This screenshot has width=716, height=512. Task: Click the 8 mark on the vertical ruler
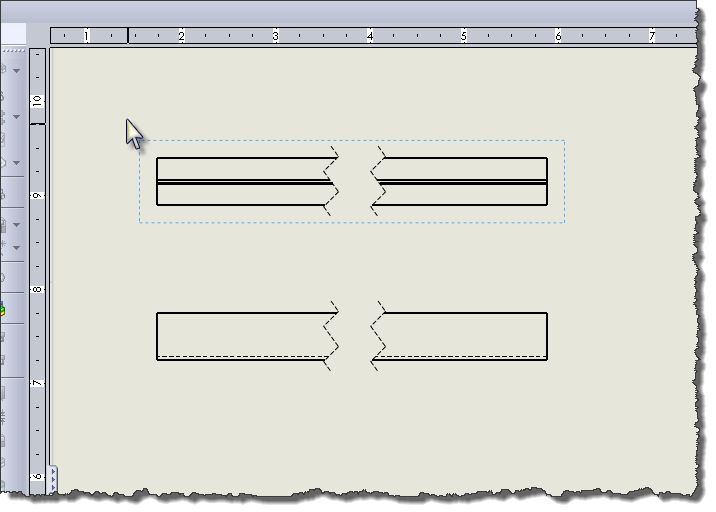[x=37, y=289]
